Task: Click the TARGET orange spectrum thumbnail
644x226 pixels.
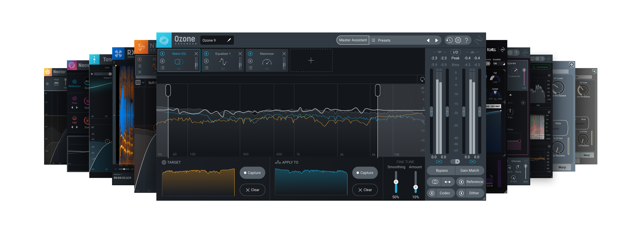Action: [x=198, y=182]
